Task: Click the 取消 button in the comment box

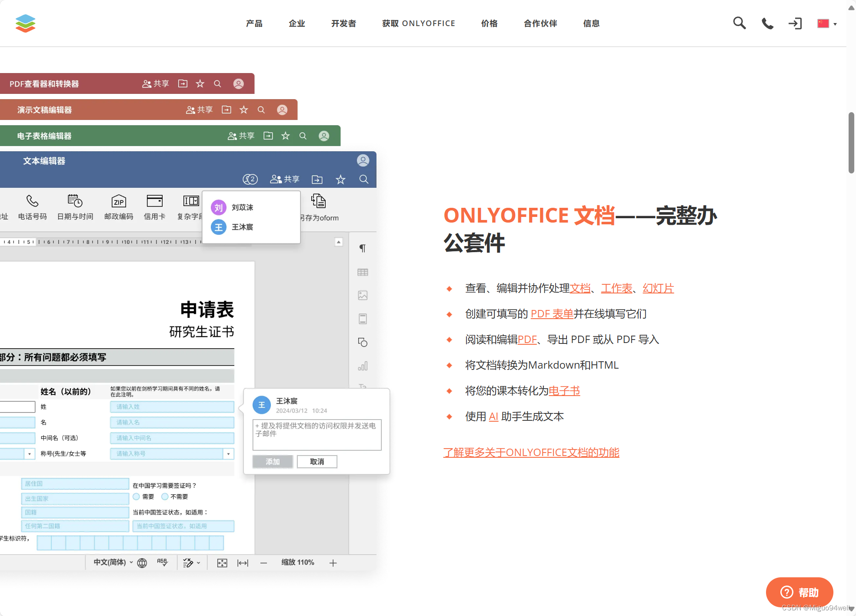Action: (x=316, y=462)
